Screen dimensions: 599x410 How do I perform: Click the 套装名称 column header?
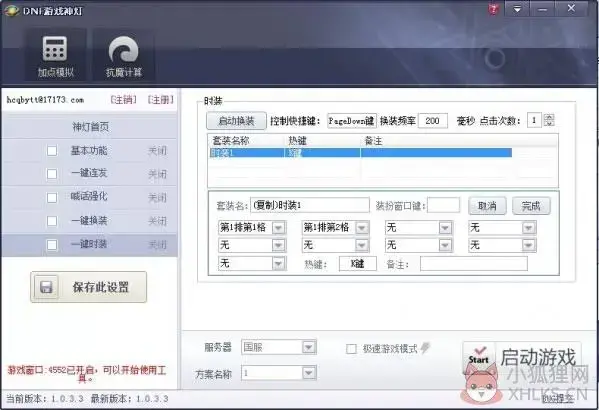tap(231, 141)
